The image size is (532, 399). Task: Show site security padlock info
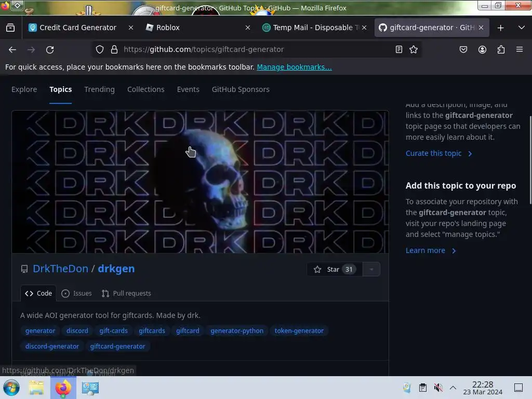tap(114, 49)
